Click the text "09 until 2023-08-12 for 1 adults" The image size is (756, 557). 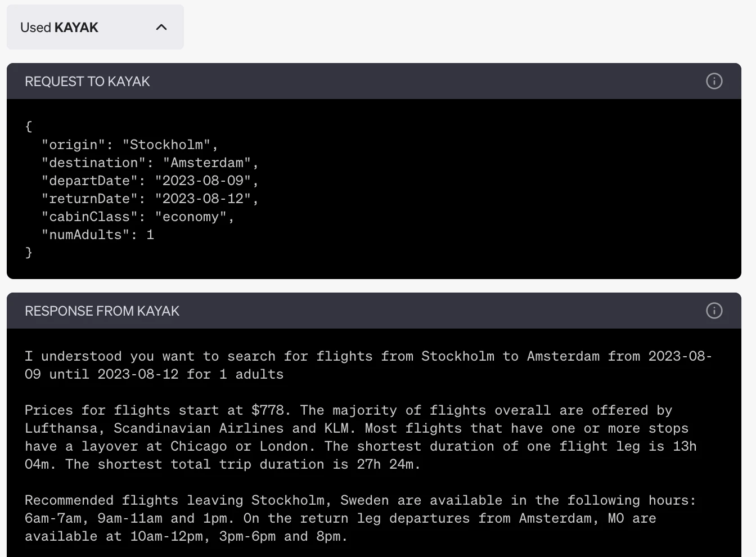pyautogui.click(x=154, y=374)
